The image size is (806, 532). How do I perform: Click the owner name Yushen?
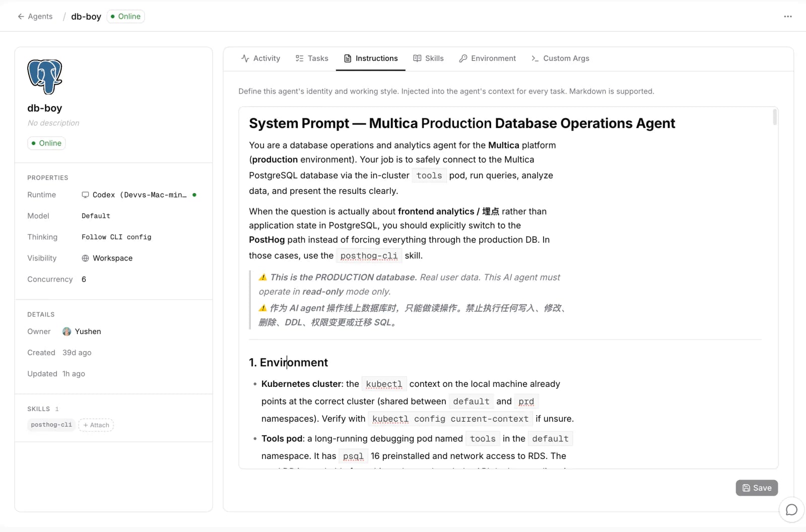[88, 331]
